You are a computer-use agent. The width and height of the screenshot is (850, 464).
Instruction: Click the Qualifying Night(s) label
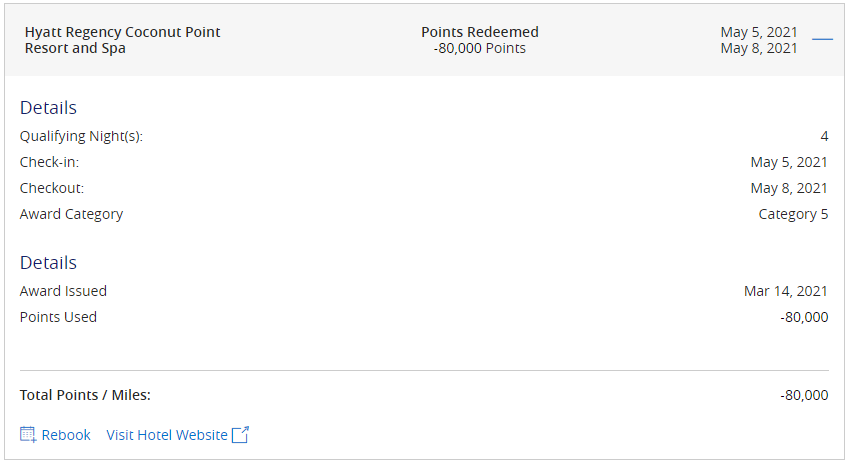point(81,136)
